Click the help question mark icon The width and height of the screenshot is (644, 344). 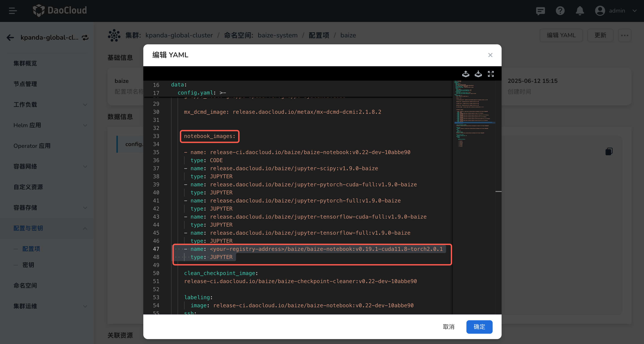click(x=560, y=11)
